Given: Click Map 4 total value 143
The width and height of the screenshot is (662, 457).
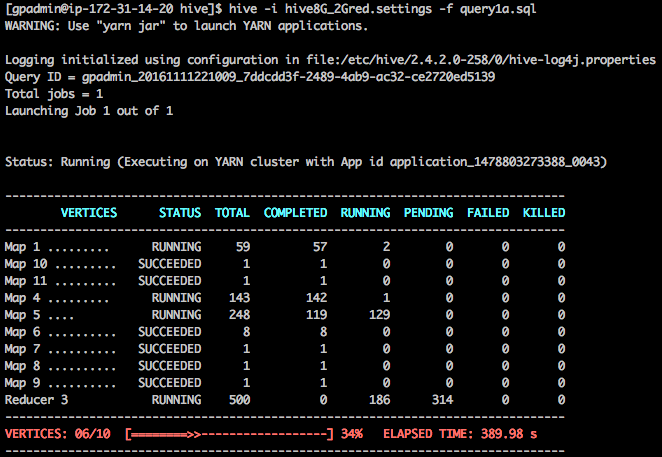Looking at the screenshot, I should pos(239,298).
